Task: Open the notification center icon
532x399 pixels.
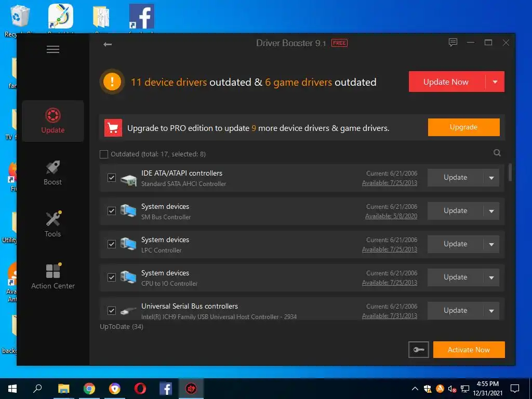Action: [515, 389]
